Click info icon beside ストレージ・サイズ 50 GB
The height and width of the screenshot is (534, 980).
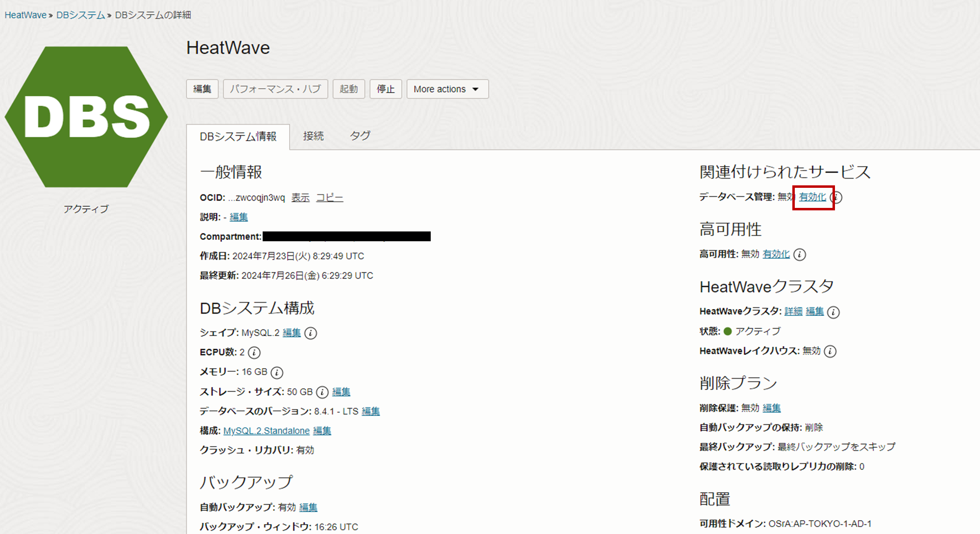[x=322, y=392]
